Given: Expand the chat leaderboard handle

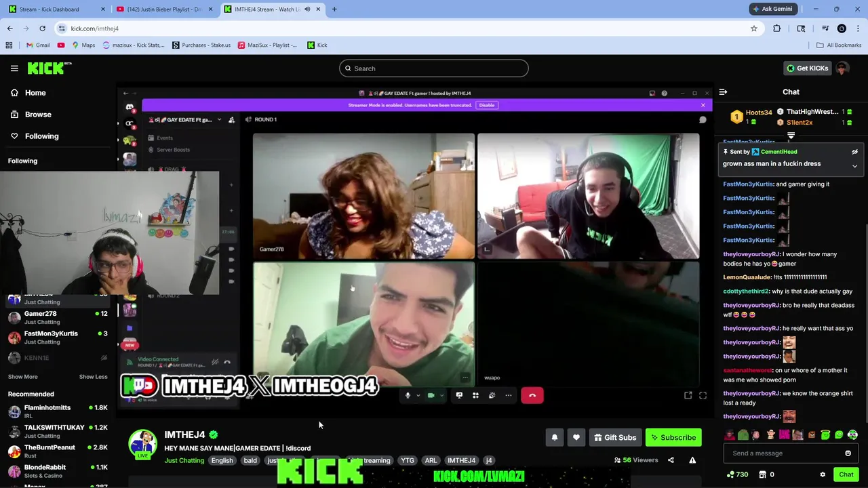Looking at the screenshot, I should [791, 136].
